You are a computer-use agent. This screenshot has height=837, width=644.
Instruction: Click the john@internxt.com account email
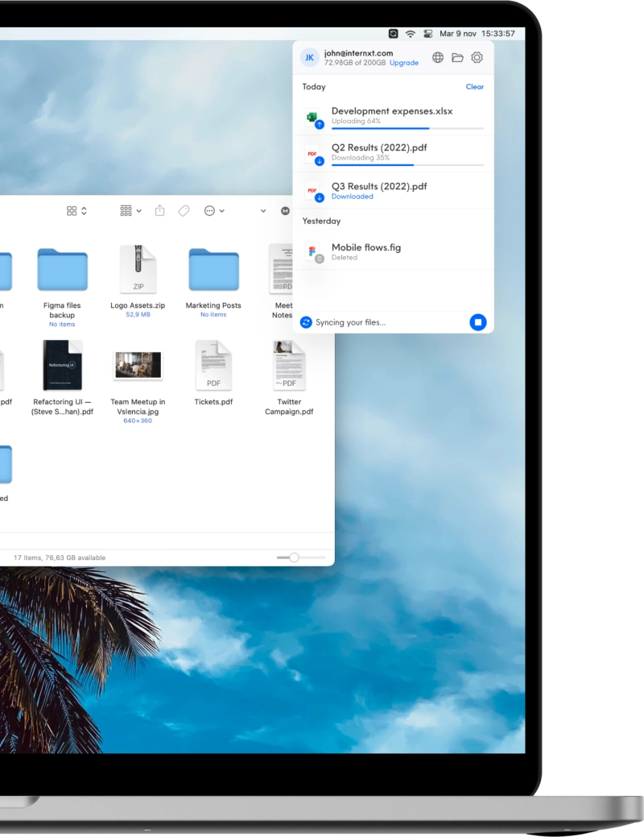tap(358, 53)
